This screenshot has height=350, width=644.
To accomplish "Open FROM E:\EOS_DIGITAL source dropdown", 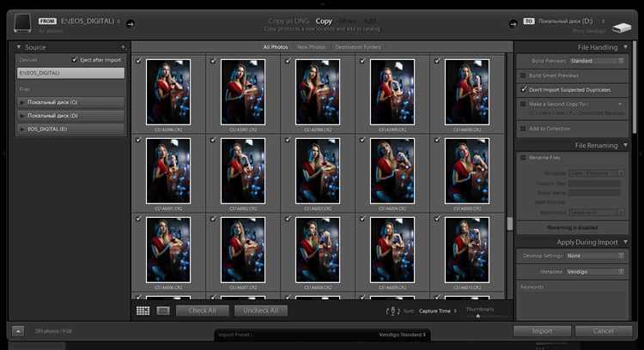I will (x=90, y=21).
